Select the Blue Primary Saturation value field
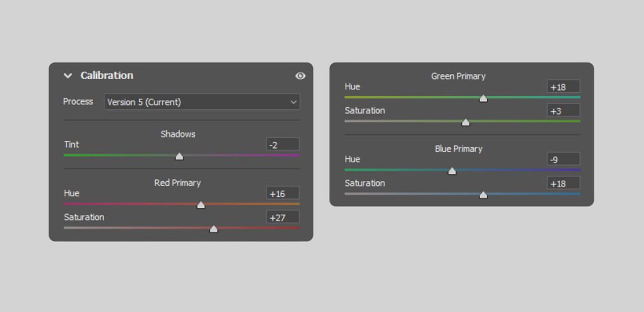 563,183
